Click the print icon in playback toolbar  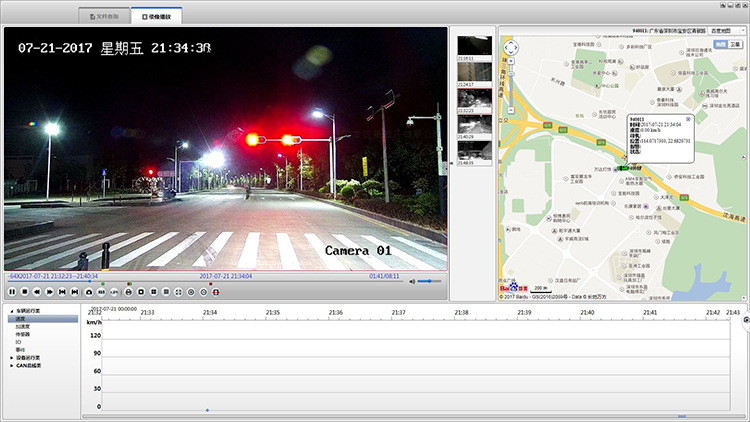click(x=128, y=291)
